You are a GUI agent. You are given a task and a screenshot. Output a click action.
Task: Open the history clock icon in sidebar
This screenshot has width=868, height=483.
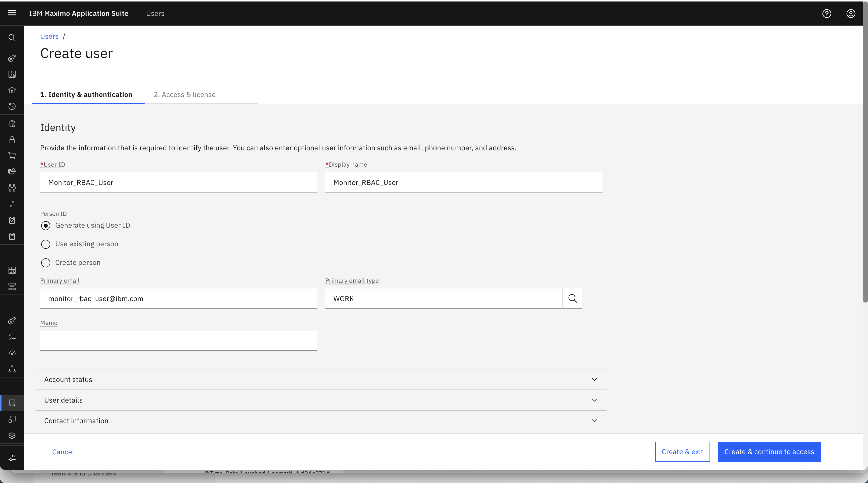tap(12, 107)
